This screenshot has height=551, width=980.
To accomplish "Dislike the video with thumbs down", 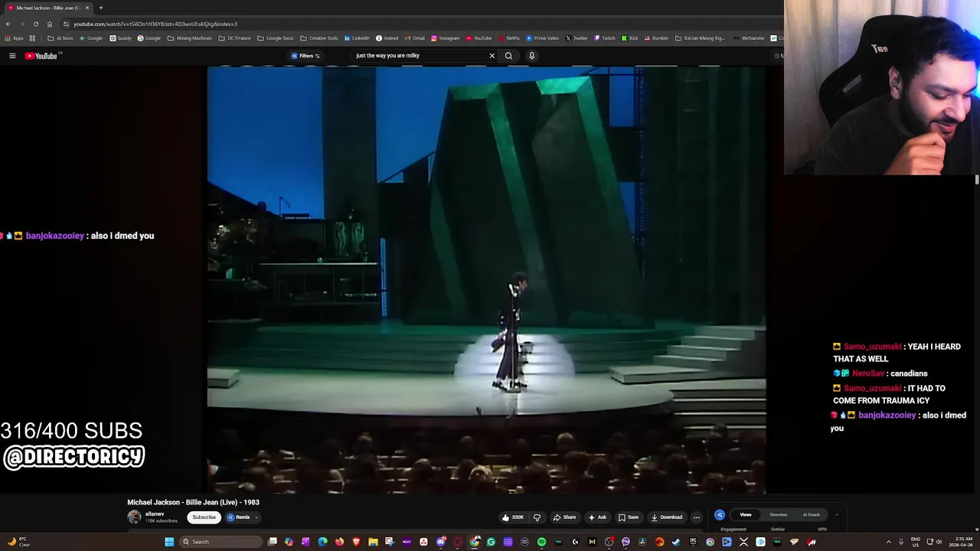I will (537, 517).
